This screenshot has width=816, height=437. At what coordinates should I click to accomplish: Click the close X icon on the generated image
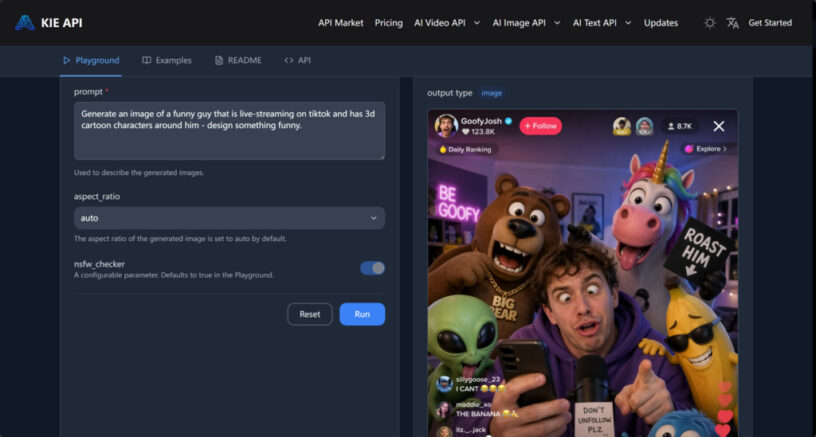click(x=718, y=126)
